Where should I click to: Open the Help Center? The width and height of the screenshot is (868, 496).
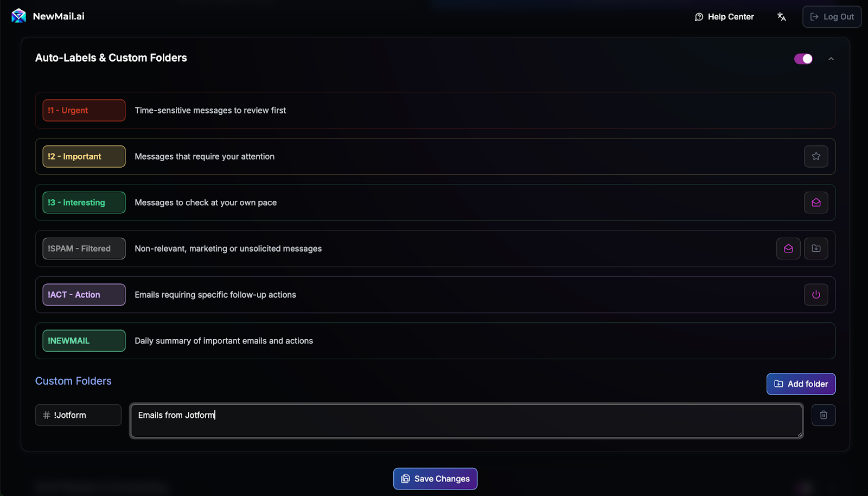(724, 17)
